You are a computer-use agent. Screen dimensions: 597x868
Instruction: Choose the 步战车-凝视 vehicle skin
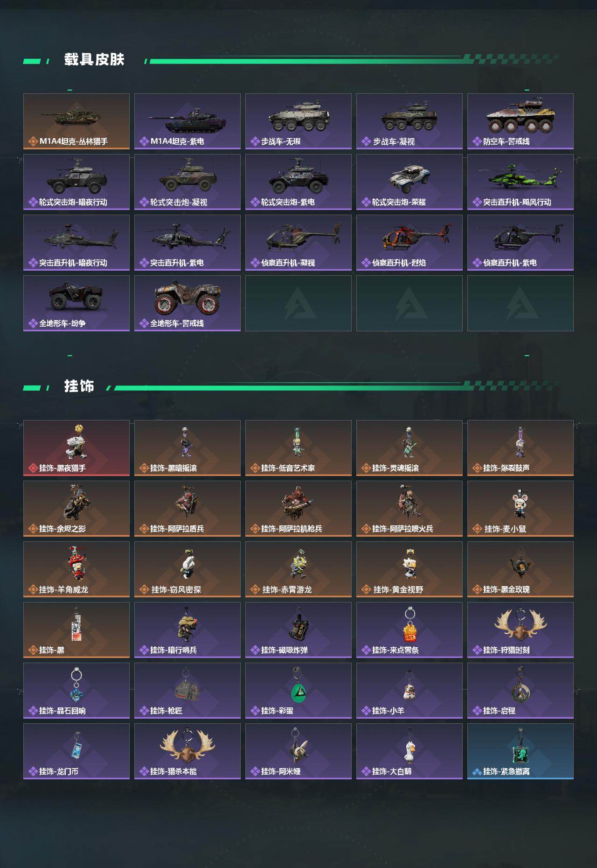point(410,121)
